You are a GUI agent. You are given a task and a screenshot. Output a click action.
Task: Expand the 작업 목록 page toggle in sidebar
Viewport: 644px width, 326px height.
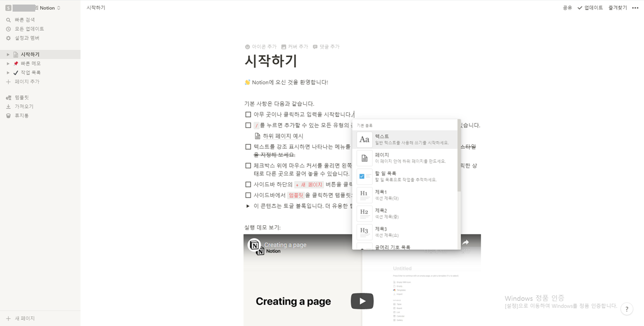coord(8,73)
